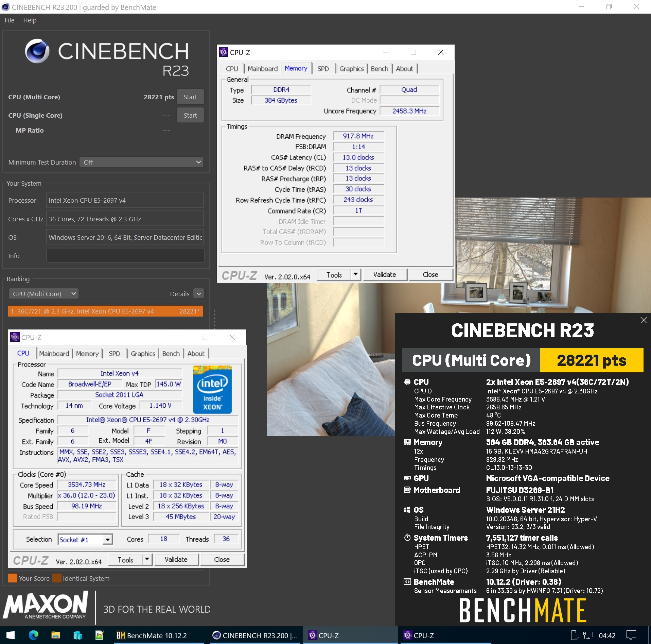This screenshot has width=651, height=644.
Task: Click the BenchMate code icon in the result panel
Action: [x=407, y=582]
